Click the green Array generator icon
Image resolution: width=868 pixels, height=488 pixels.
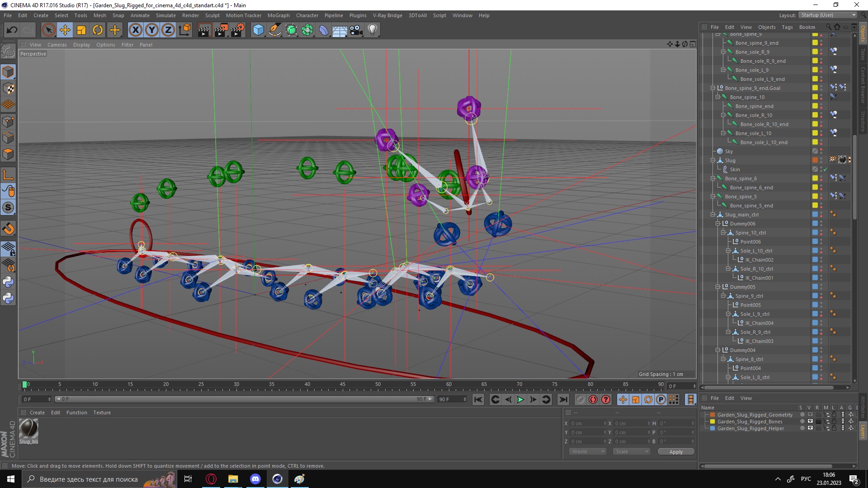(x=307, y=30)
